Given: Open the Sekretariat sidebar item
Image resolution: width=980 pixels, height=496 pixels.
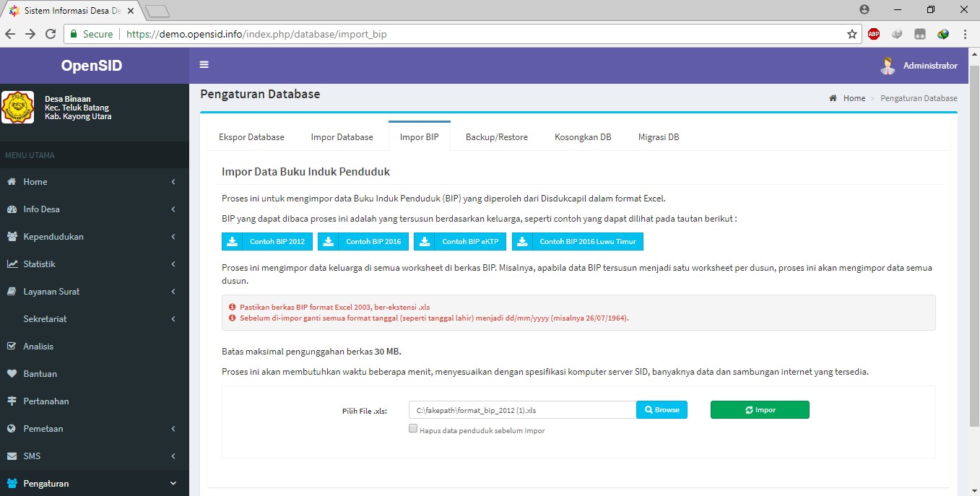Looking at the screenshot, I should (95, 319).
